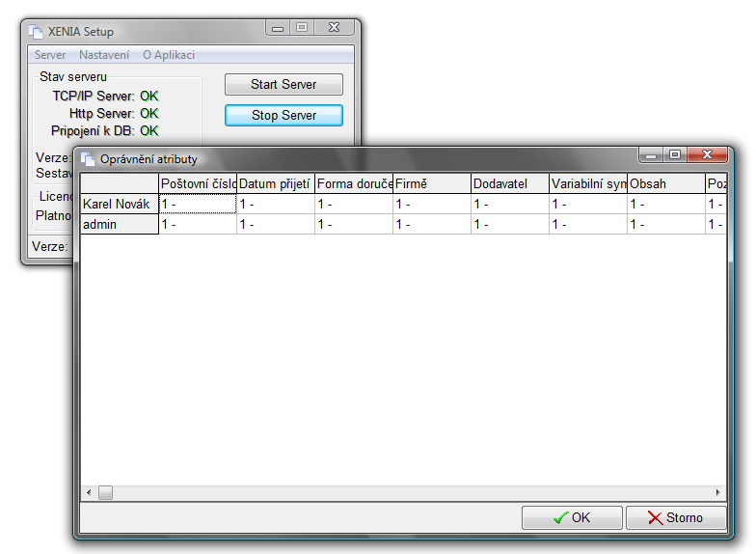Open the Server menu
This screenshot has width=756, height=554.
coord(50,55)
